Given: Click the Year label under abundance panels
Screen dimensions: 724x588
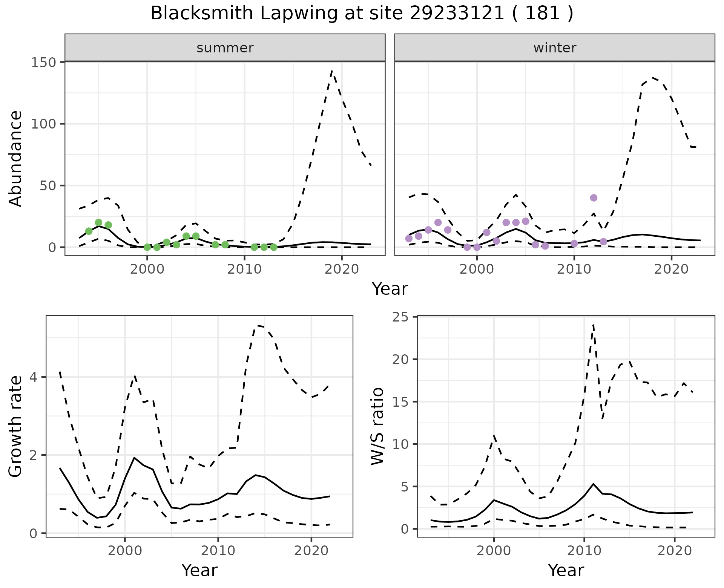Looking at the screenshot, I should coord(390,289).
